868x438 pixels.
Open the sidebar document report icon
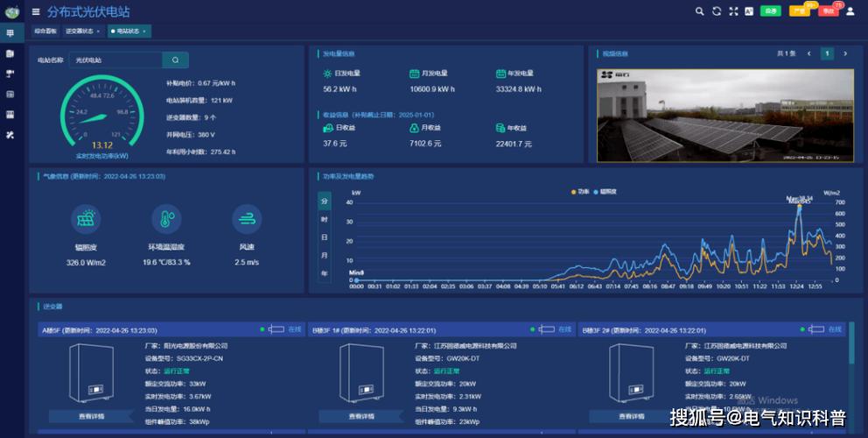click(x=10, y=53)
